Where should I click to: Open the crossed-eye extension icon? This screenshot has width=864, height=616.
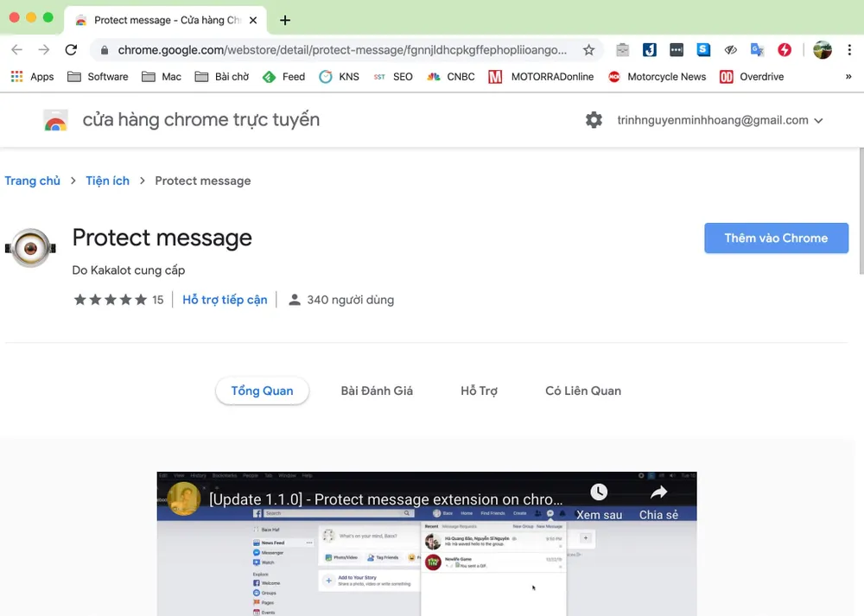pyautogui.click(x=731, y=50)
